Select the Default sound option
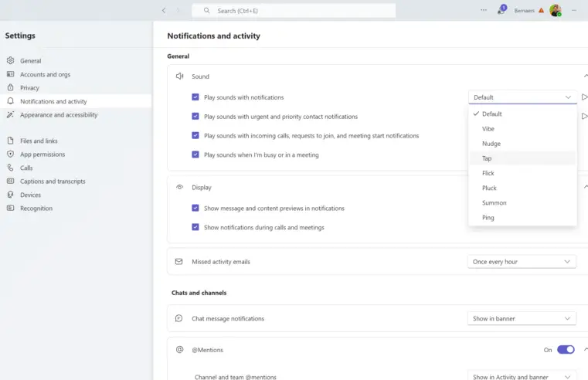Screen dimensions: 588x380 pos(523,114)
